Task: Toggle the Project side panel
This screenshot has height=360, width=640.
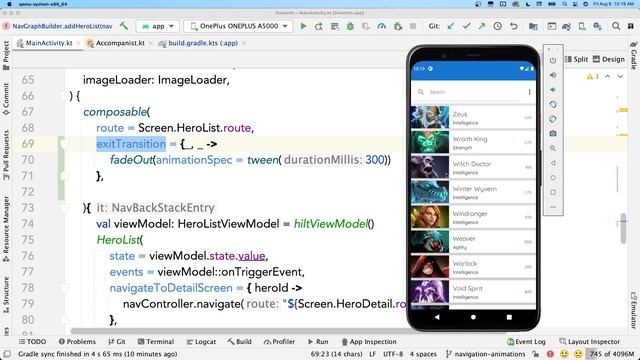Action: [6, 56]
